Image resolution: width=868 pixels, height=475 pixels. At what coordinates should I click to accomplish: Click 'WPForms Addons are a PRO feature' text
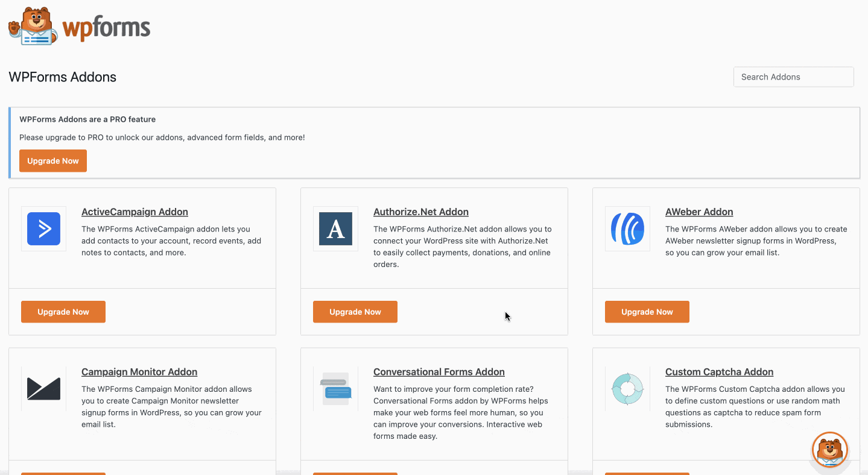(87, 119)
